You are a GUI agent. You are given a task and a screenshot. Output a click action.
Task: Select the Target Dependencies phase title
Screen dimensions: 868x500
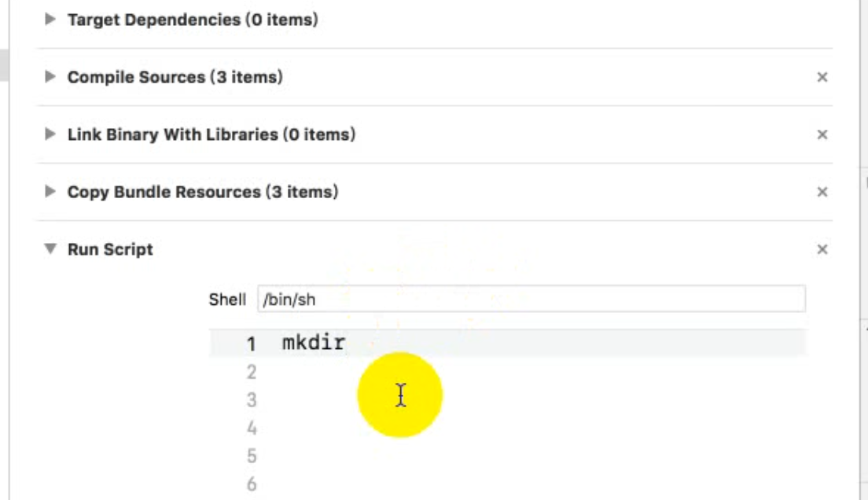[x=193, y=20]
